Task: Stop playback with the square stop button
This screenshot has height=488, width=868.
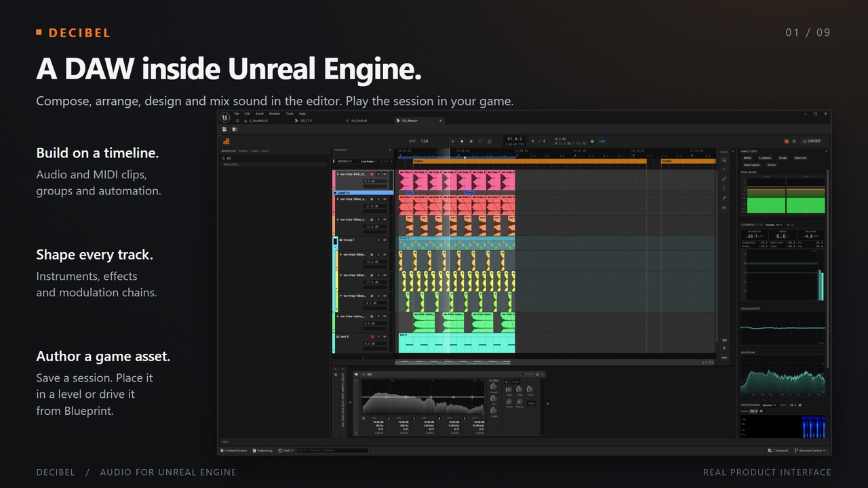Action: pyautogui.click(x=462, y=141)
